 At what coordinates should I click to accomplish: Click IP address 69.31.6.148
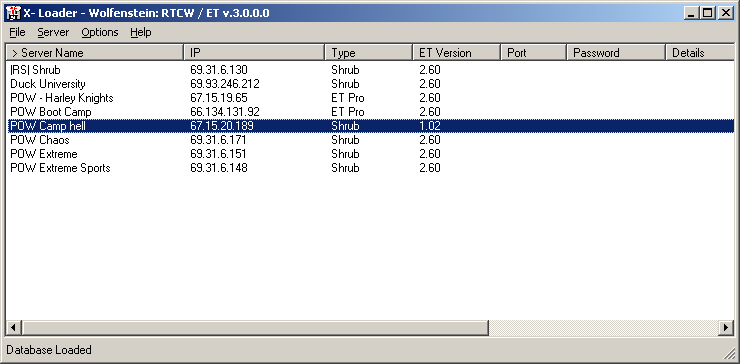tap(219, 168)
